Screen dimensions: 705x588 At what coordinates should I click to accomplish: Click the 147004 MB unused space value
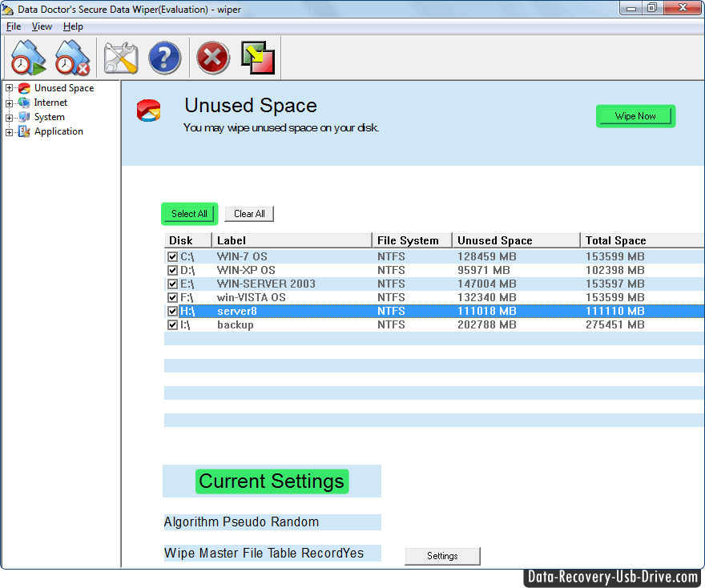(487, 284)
